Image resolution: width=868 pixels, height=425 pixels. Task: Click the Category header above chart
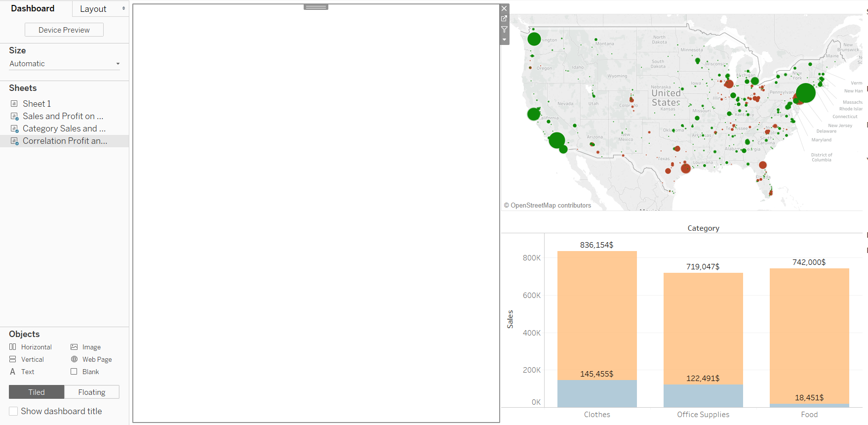tap(703, 228)
